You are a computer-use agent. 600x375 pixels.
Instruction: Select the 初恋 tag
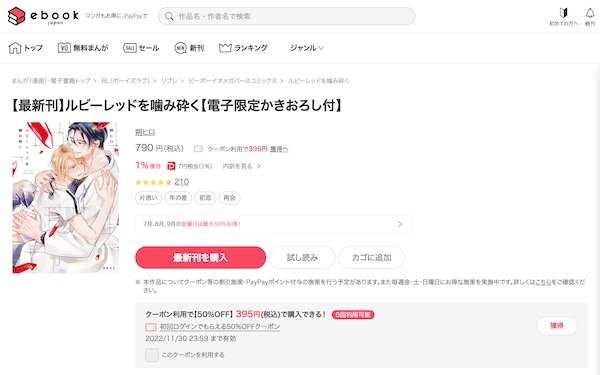click(x=205, y=198)
